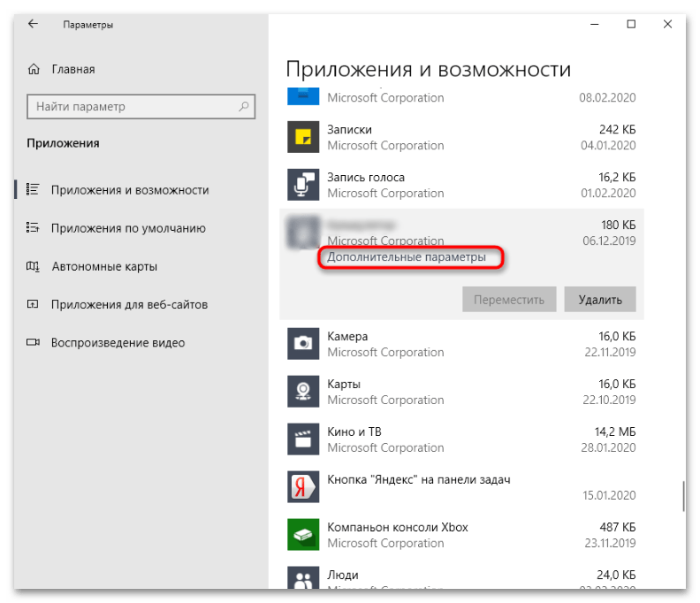Close the Параметры window
Viewport: 700px width, 603px height.
click(667, 24)
